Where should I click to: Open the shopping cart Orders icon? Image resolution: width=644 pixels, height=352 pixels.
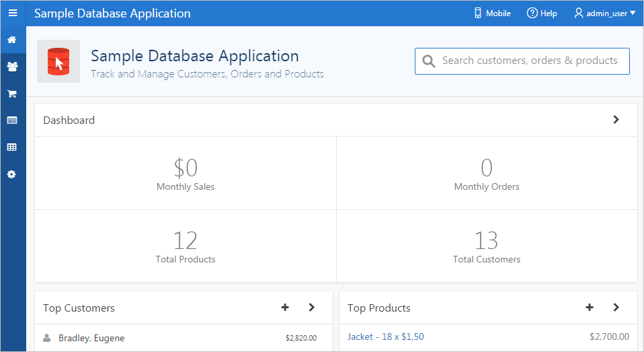(12, 94)
